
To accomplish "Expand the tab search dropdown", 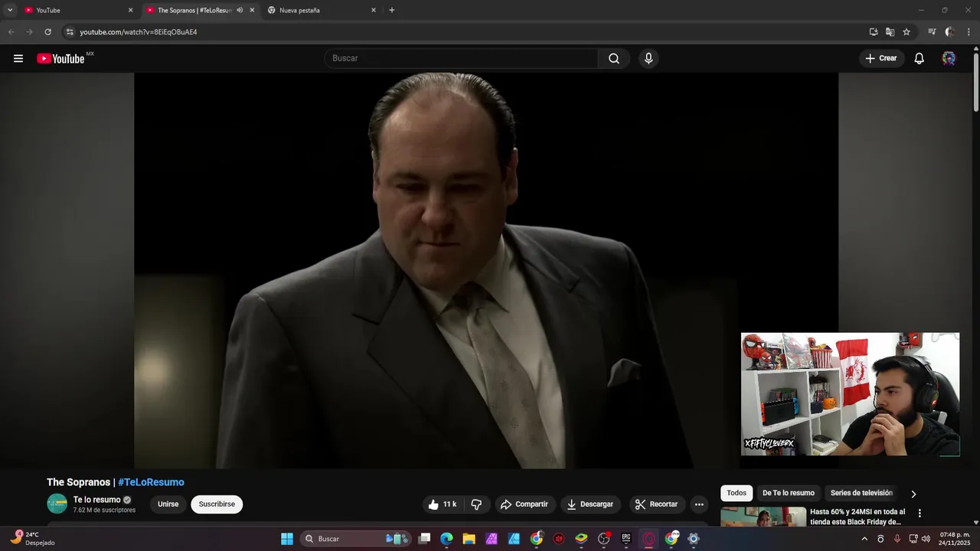I will coord(10,10).
